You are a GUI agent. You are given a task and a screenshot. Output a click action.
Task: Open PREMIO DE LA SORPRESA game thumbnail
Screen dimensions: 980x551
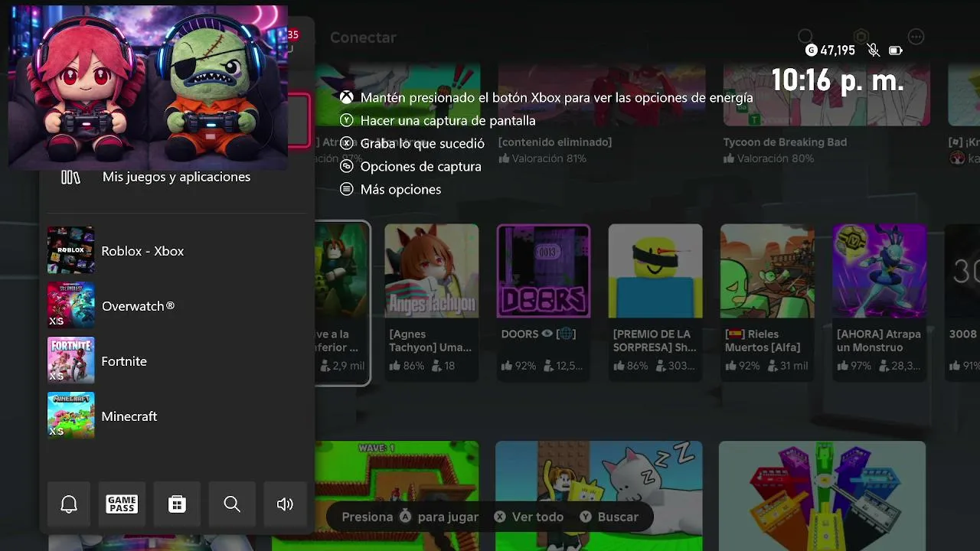click(x=655, y=271)
